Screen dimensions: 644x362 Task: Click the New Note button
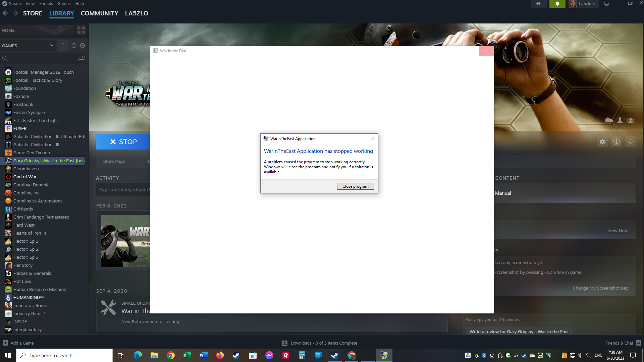tap(618, 231)
